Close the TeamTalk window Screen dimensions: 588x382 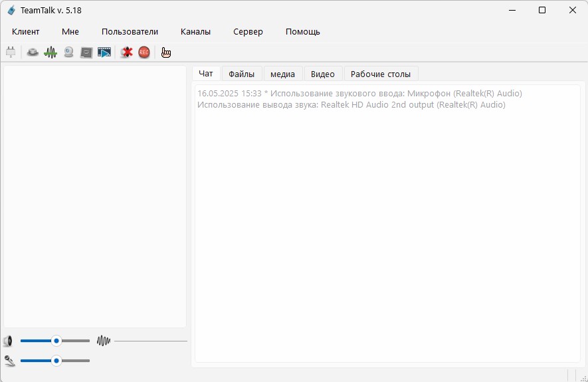point(572,10)
